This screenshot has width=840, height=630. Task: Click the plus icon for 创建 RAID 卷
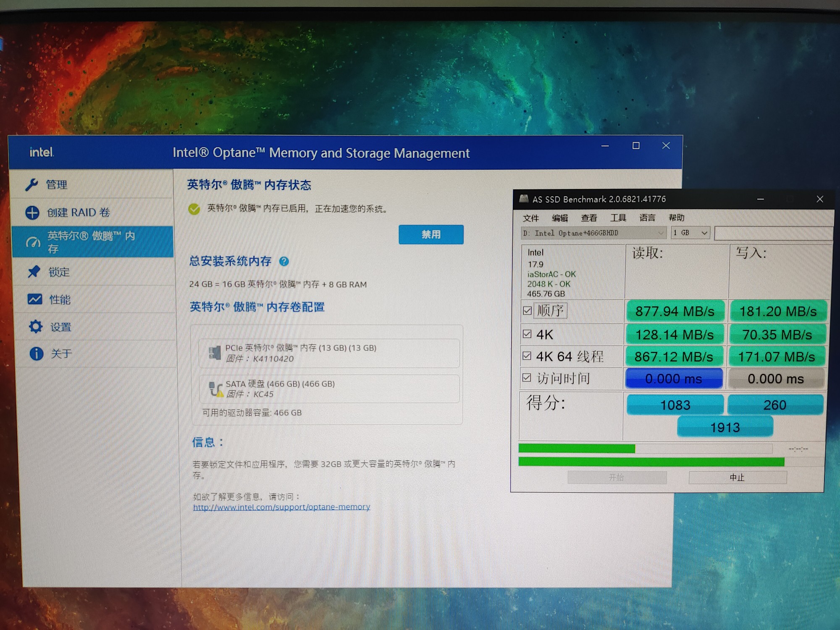pyautogui.click(x=32, y=213)
